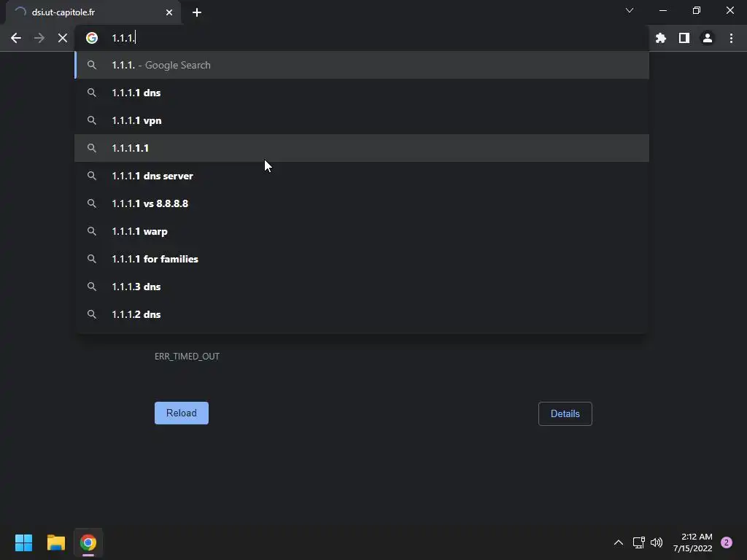Select '1.1.1.1 dns server' suggestion
747x560 pixels.
click(362, 176)
